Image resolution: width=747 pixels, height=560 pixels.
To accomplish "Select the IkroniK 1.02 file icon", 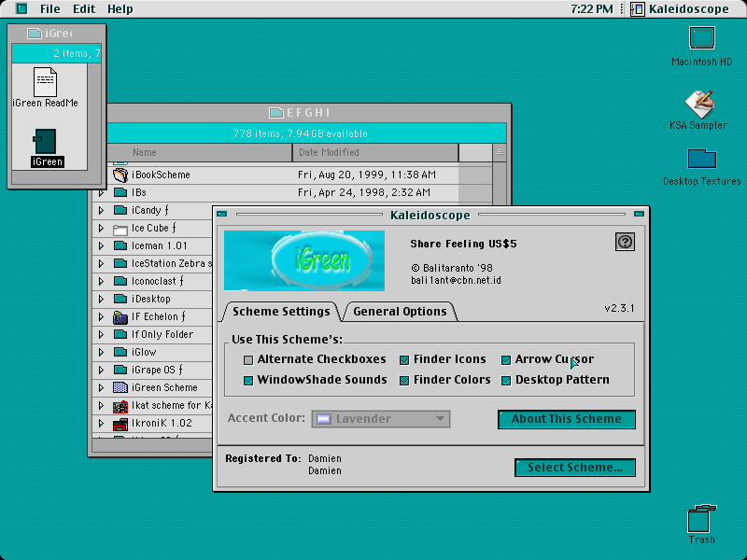I will click(x=120, y=424).
